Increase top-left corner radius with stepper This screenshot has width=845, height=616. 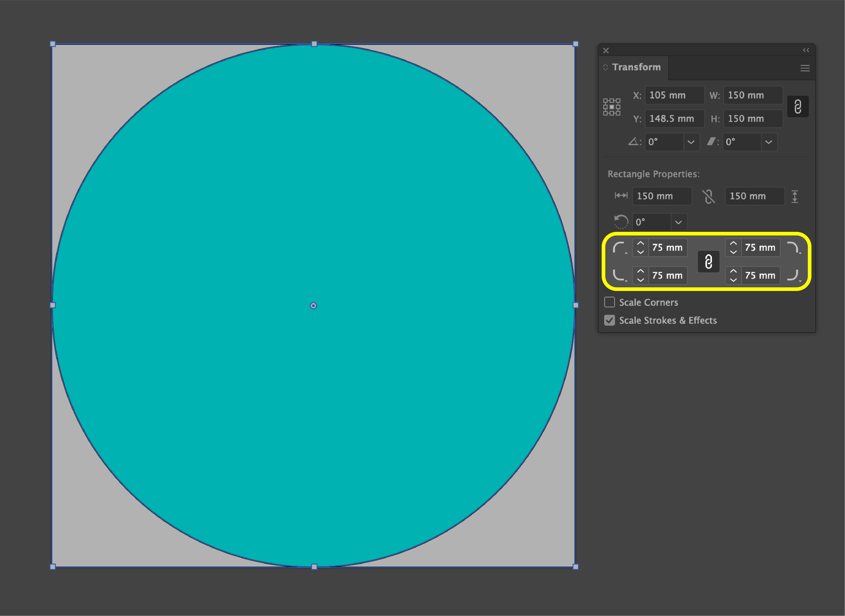pos(640,243)
